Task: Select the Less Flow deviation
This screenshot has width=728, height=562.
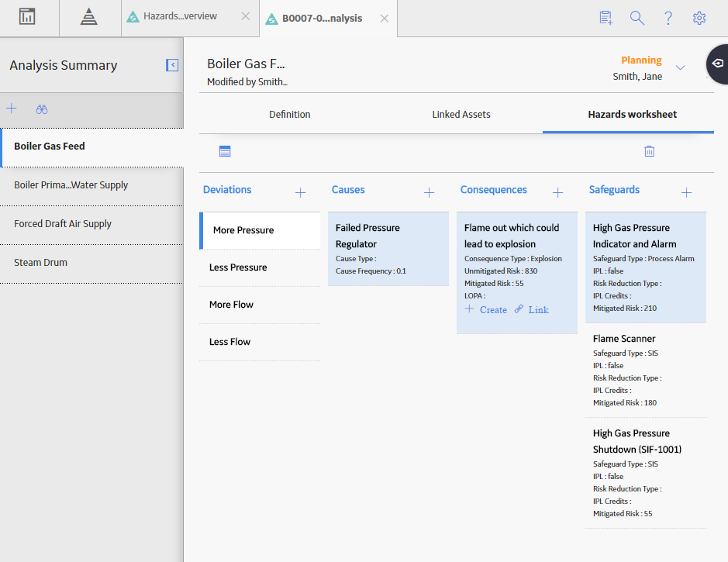Action: (x=260, y=342)
